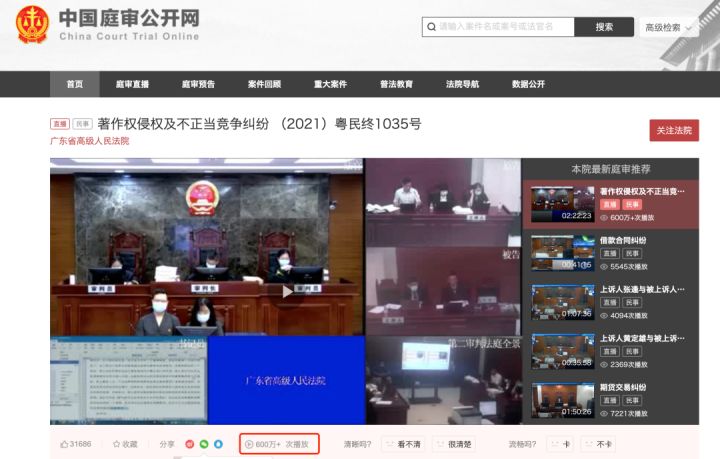The width and height of the screenshot is (720, 459).
Task: Open the 数据公开 navigation tab
Action: [x=528, y=84]
